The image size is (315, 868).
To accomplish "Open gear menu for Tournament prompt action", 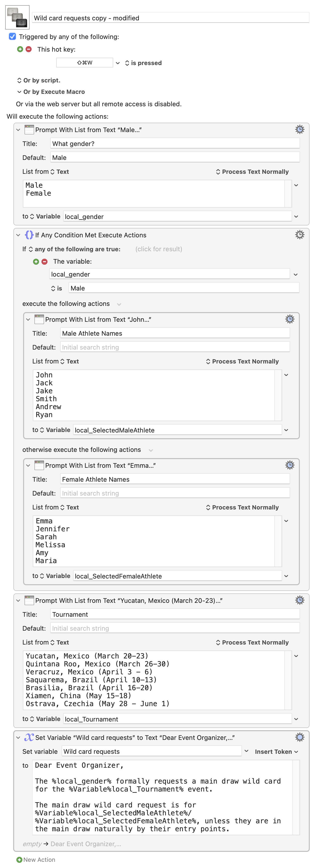I will pyautogui.click(x=300, y=600).
